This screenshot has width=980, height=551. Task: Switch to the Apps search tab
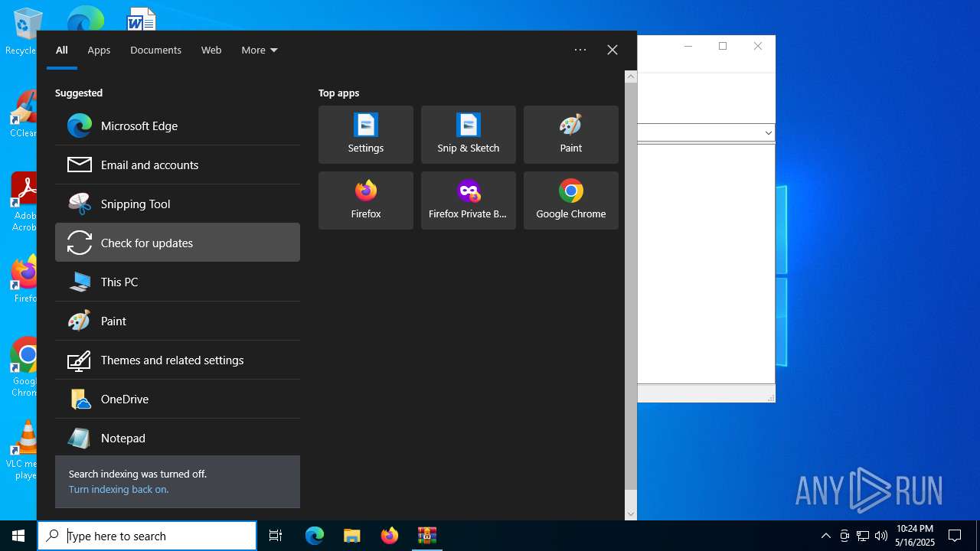coord(99,51)
